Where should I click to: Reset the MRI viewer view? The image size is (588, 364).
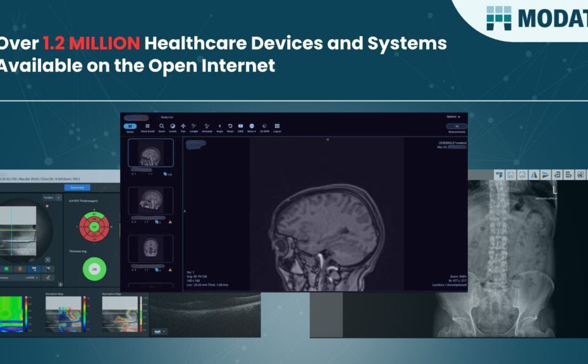(230, 128)
